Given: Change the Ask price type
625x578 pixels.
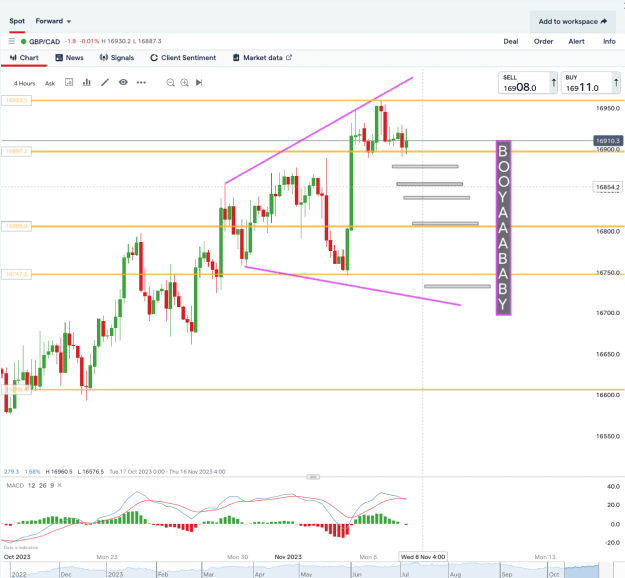Looking at the screenshot, I should tap(50, 83).
